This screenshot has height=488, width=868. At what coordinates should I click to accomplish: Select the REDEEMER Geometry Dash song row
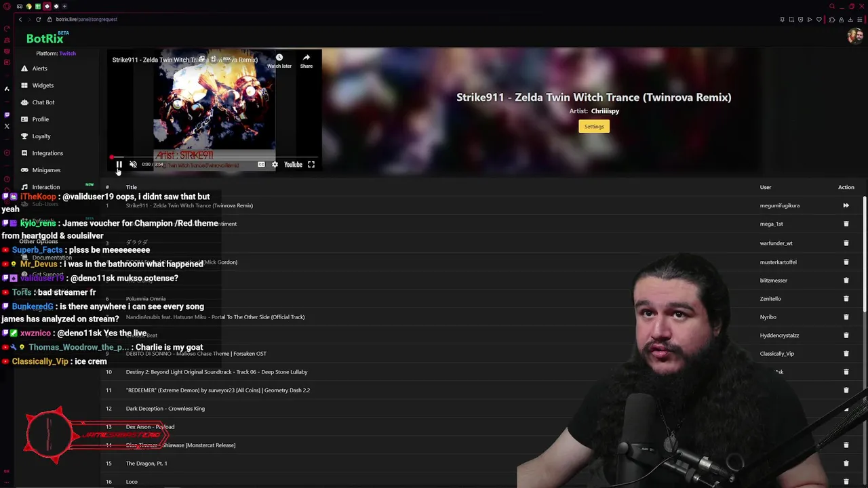coord(218,390)
